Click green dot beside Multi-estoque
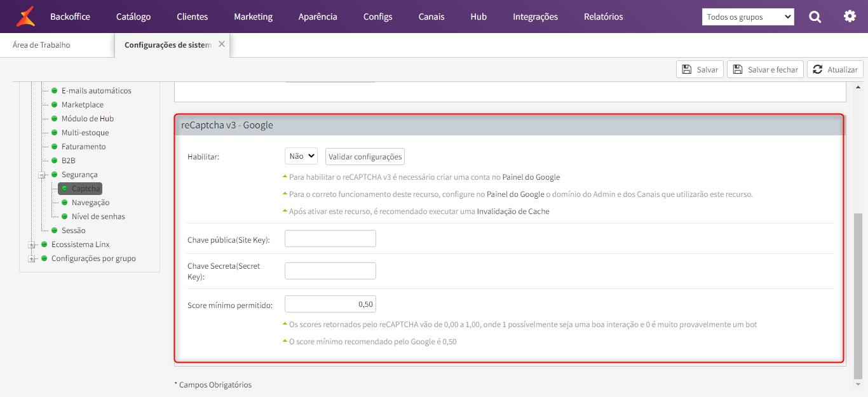The image size is (868, 397). [x=55, y=133]
